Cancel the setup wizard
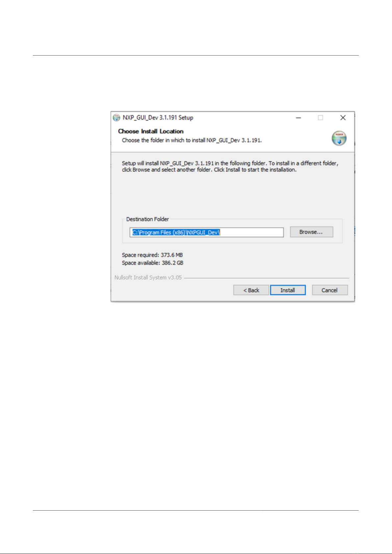 pos(330,290)
